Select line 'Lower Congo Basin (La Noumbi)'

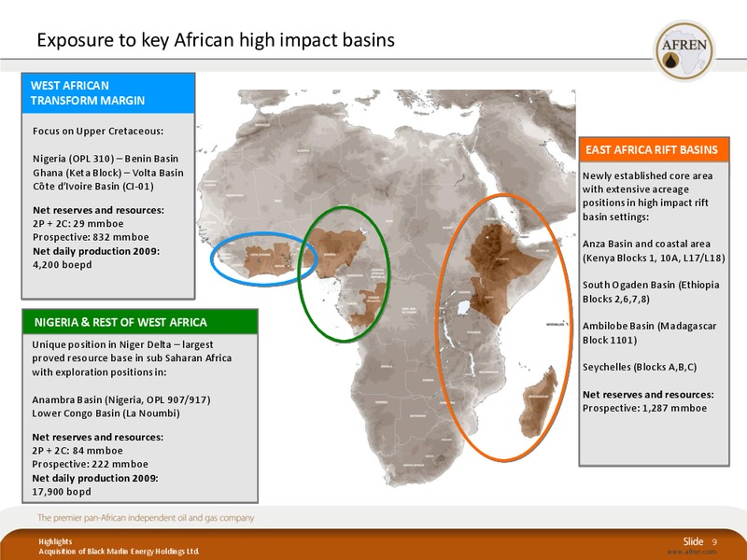click(106, 413)
